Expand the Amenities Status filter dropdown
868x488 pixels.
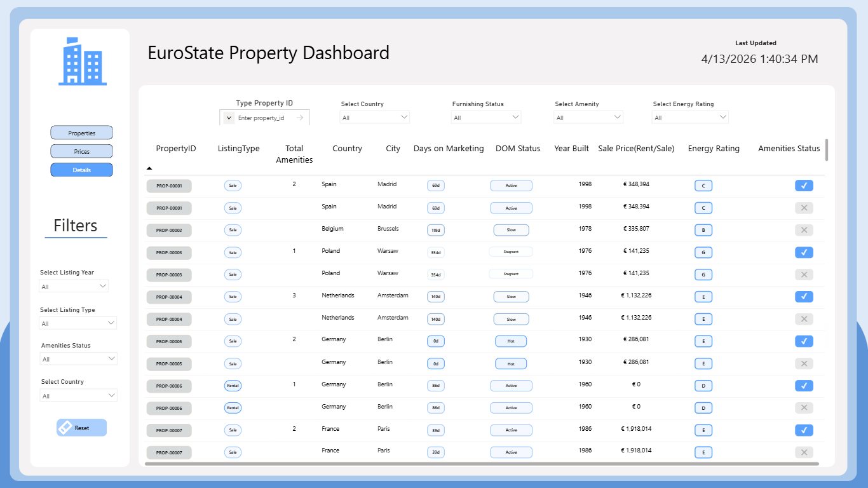point(78,359)
